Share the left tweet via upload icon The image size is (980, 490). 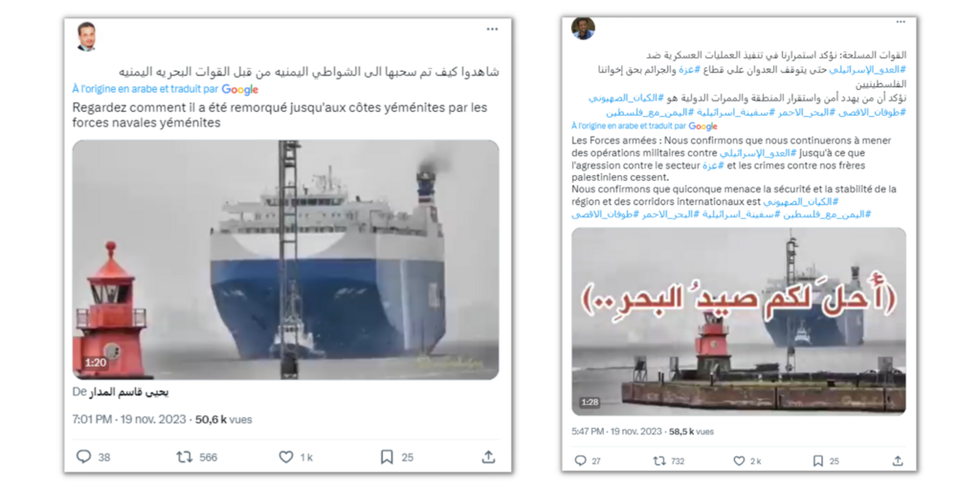point(489,457)
